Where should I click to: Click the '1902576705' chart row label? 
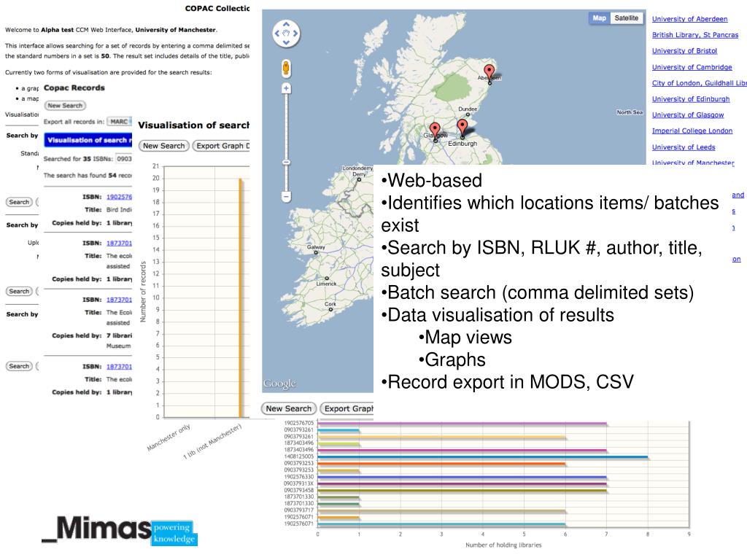pos(298,423)
